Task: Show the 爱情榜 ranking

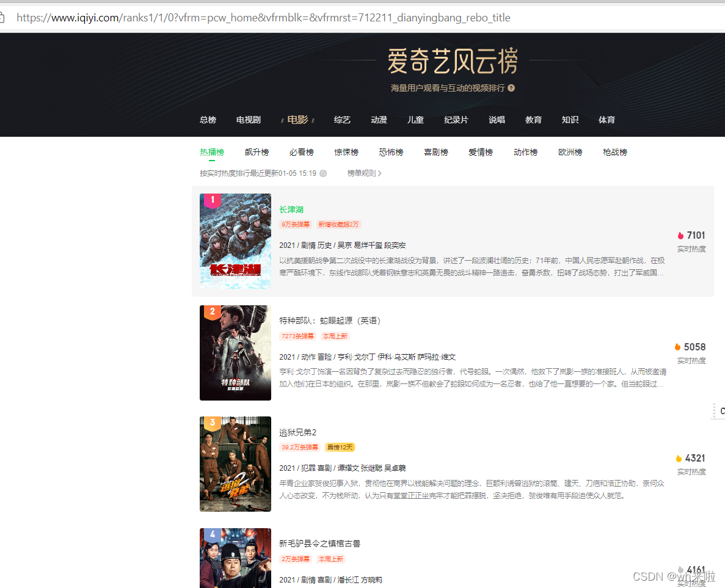Action: (481, 152)
